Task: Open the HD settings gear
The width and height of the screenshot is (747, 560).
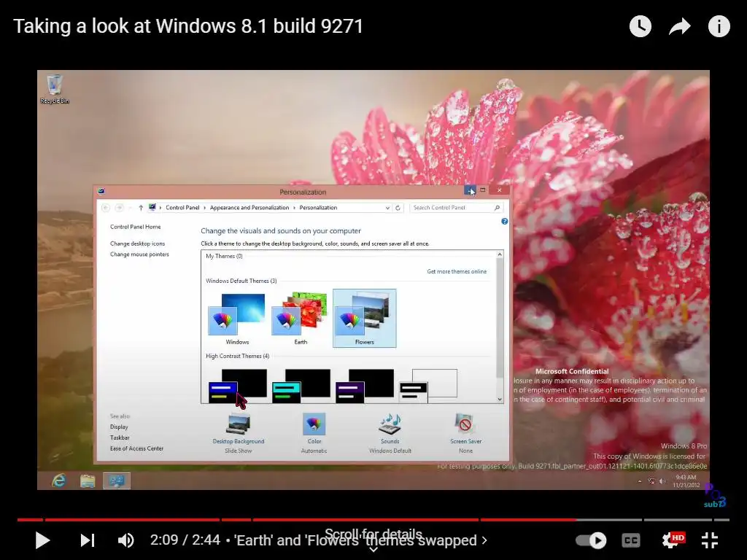Action: [673, 540]
